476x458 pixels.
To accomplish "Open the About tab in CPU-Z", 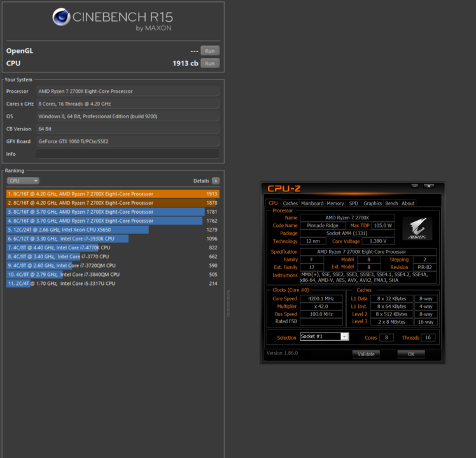I will pyautogui.click(x=408, y=204).
